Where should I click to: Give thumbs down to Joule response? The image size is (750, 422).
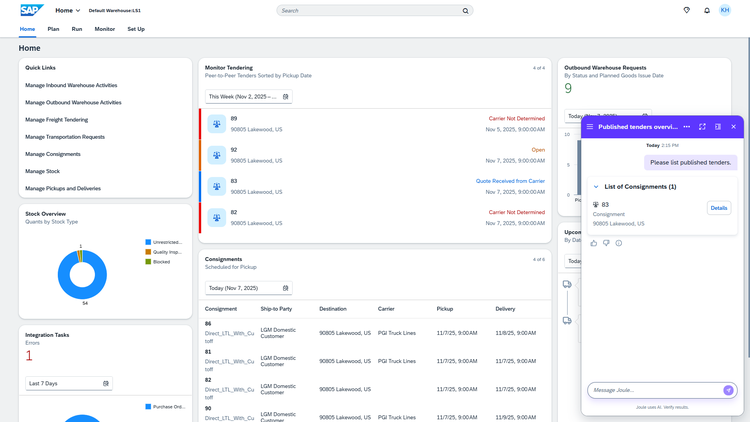(606, 243)
